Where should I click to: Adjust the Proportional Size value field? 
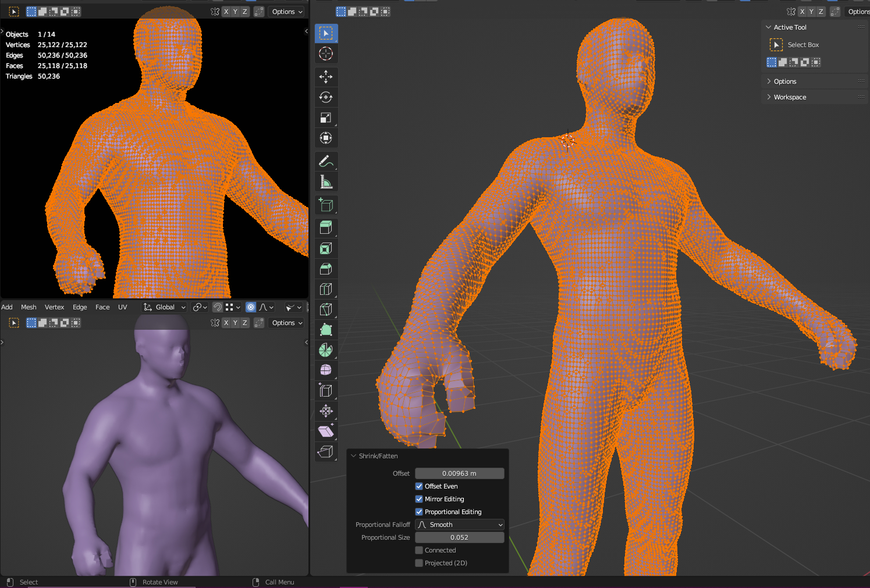tap(460, 537)
